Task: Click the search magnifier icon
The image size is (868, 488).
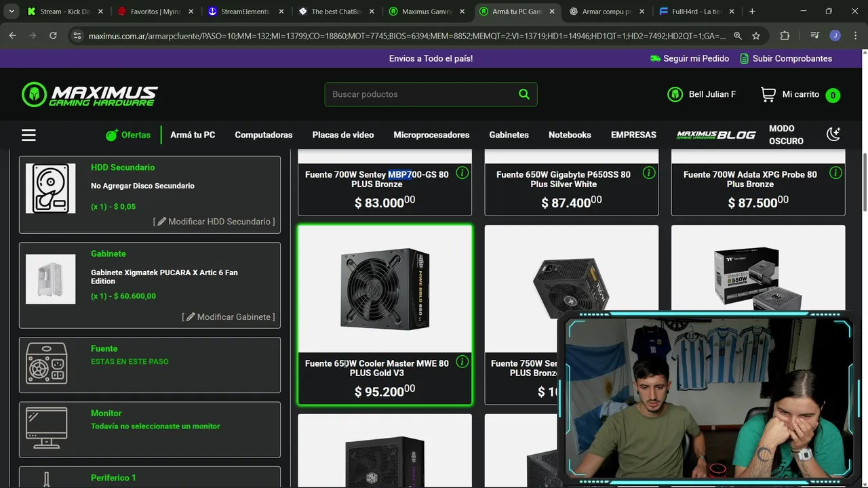Action: (x=524, y=94)
